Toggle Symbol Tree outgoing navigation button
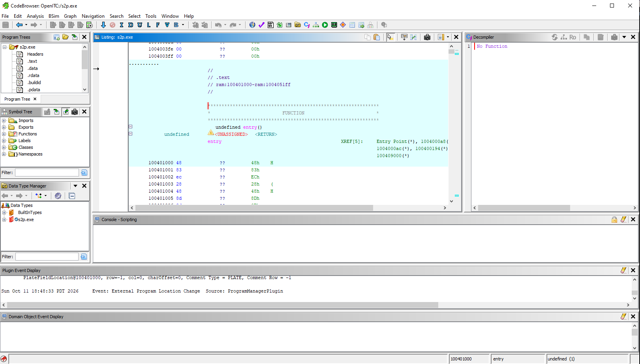The width and height of the screenshot is (640, 364). (66, 112)
